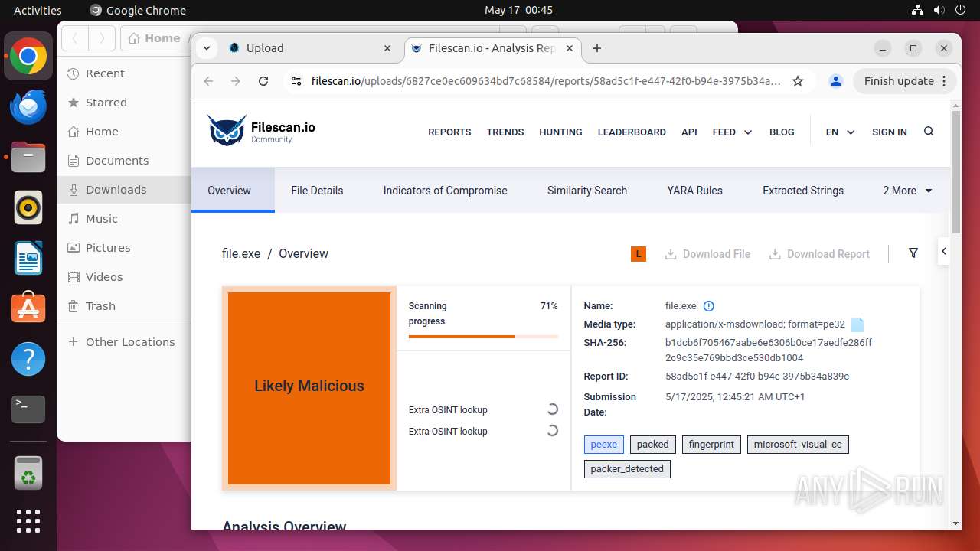
Task: Close the Filescan.io Analysis Report tab
Action: (x=570, y=48)
